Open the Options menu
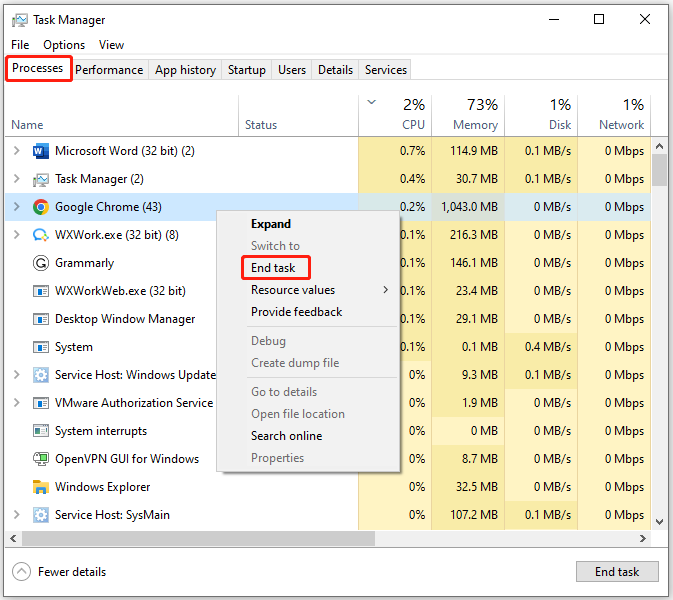 (64, 45)
